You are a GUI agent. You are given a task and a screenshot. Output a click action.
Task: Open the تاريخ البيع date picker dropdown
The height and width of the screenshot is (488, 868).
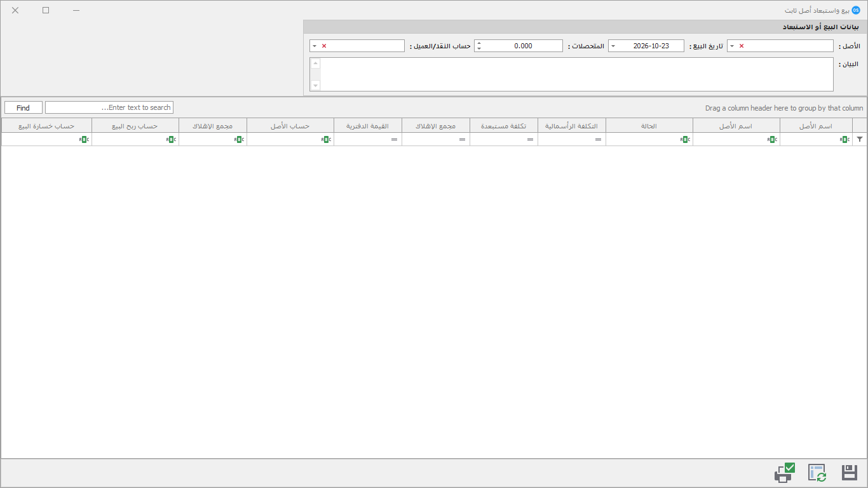click(613, 46)
